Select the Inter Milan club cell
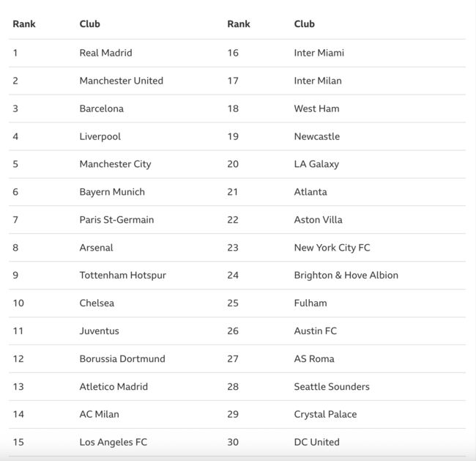 tap(318, 81)
